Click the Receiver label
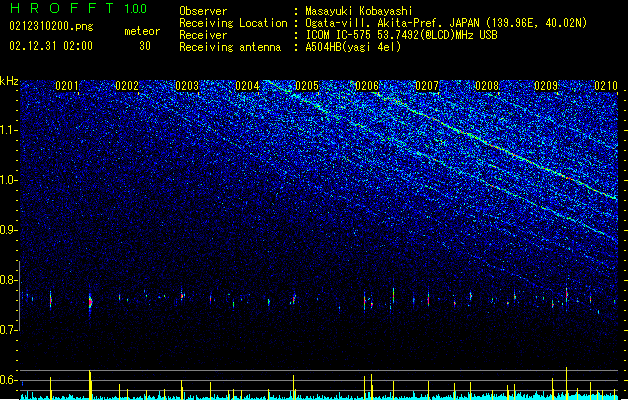This screenshot has width=629, height=400. 203,35
